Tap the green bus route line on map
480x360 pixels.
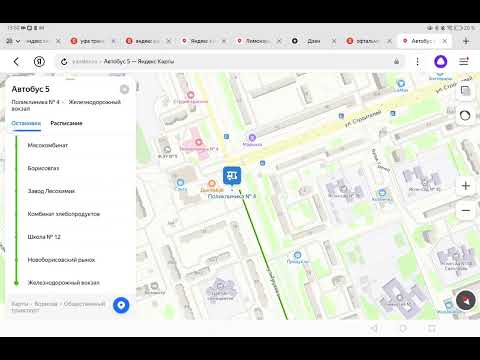(x=263, y=256)
